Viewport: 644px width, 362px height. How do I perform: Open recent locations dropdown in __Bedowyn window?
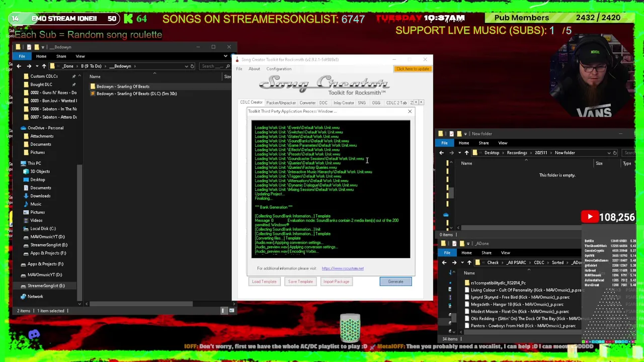click(x=36, y=66)
